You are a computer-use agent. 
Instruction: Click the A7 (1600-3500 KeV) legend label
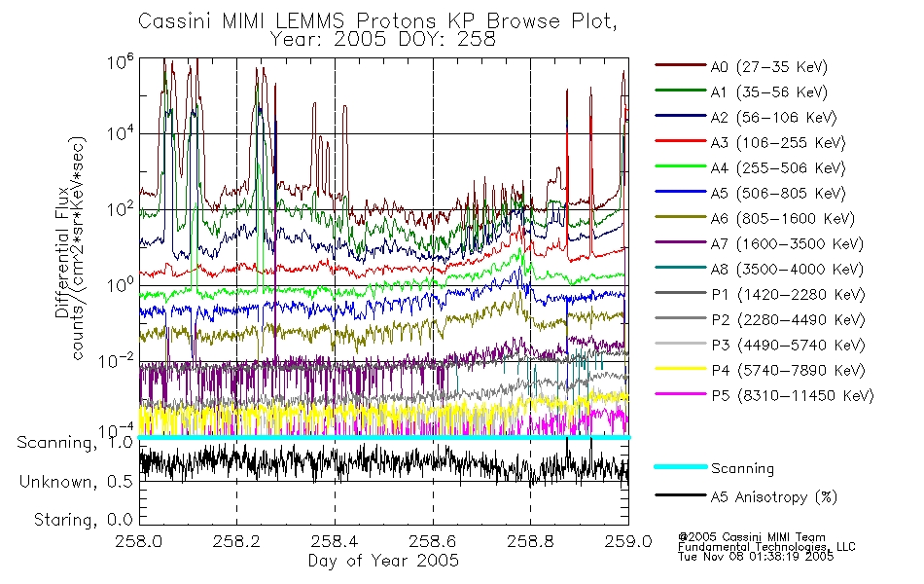[787, 243]
